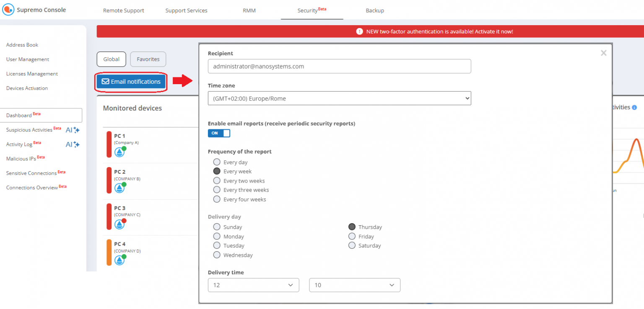This screenshot has height=309, width=644.
Task: Click the info icon next to Activities chart title
Action: pos(634,108)
